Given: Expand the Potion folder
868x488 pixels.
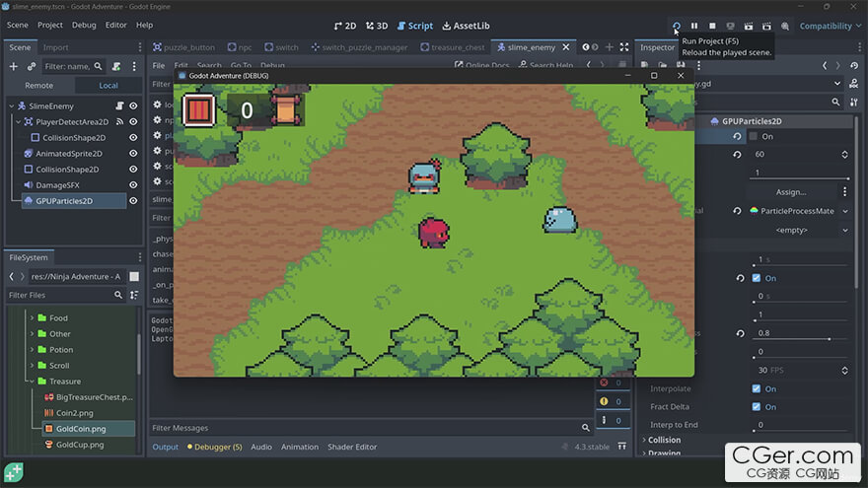Looking at the screenshot, I should [33, 350].
